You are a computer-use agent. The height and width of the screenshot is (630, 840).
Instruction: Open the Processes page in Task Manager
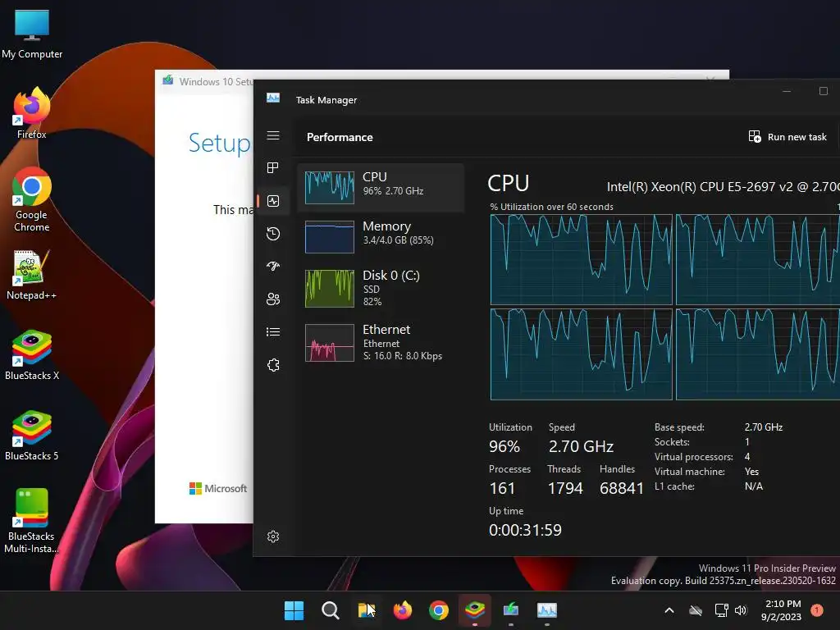273,168
